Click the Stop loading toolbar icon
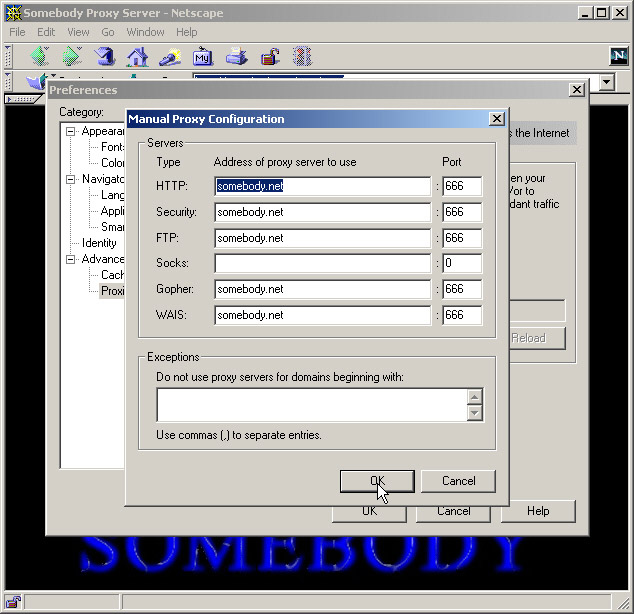 [x=301, y=56]
